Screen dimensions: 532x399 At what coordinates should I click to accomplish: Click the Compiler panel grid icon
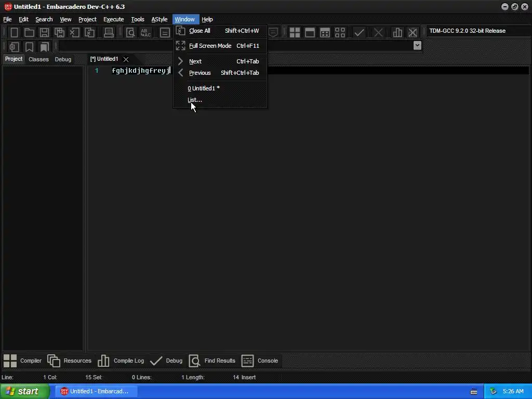point(10,361)
